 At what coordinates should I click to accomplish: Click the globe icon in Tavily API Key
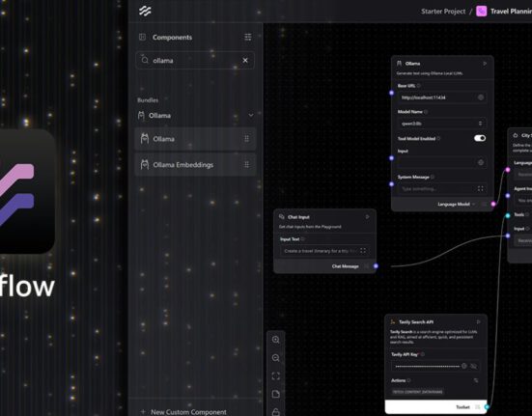tap(464, 366)
